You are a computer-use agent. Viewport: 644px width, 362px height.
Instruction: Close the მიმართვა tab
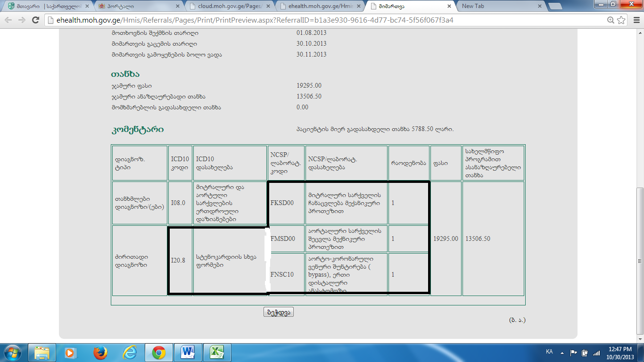pos(449,6)
